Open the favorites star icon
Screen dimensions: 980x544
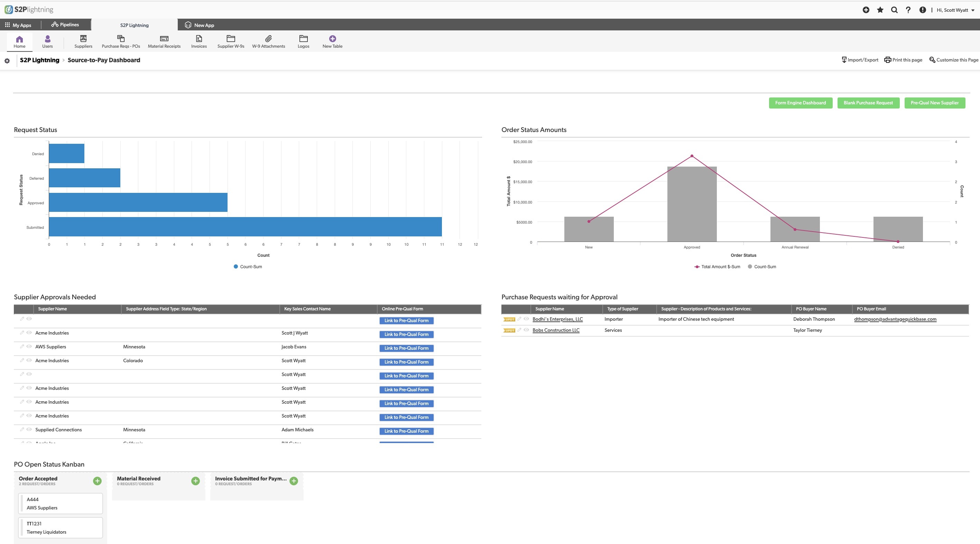(880, 10)
